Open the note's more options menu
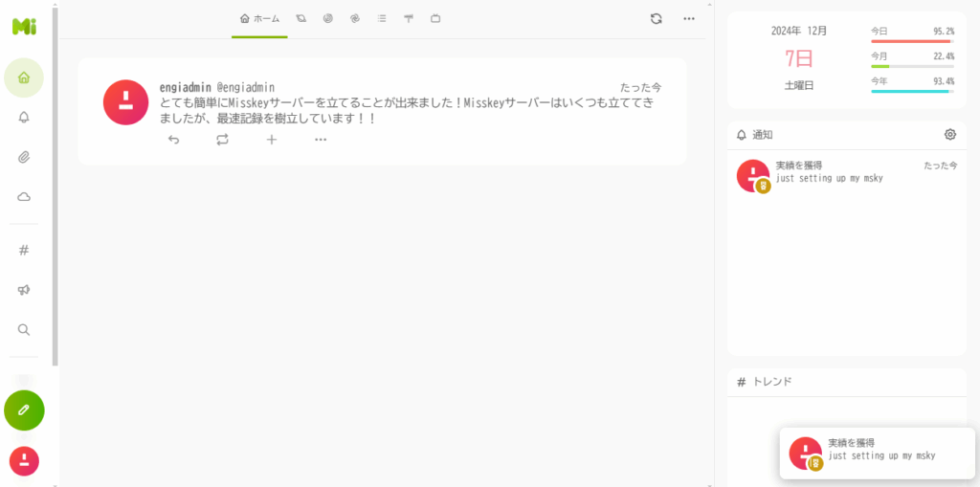The image size is (980, 487). point(321,140)
